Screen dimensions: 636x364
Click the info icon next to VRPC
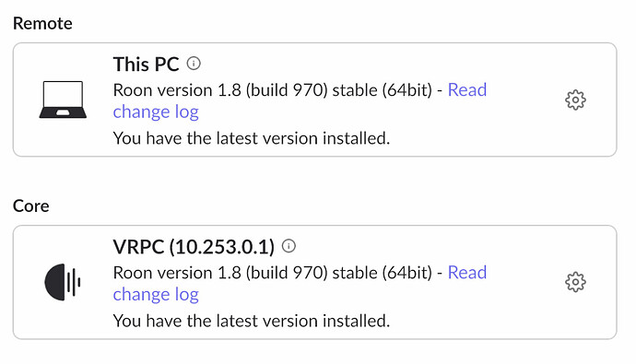289,246
